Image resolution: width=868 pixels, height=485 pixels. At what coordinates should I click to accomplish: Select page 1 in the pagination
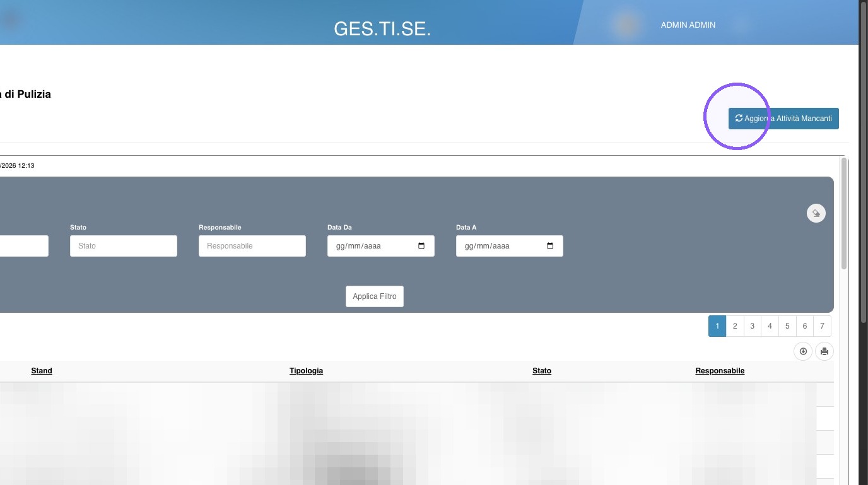717,326
